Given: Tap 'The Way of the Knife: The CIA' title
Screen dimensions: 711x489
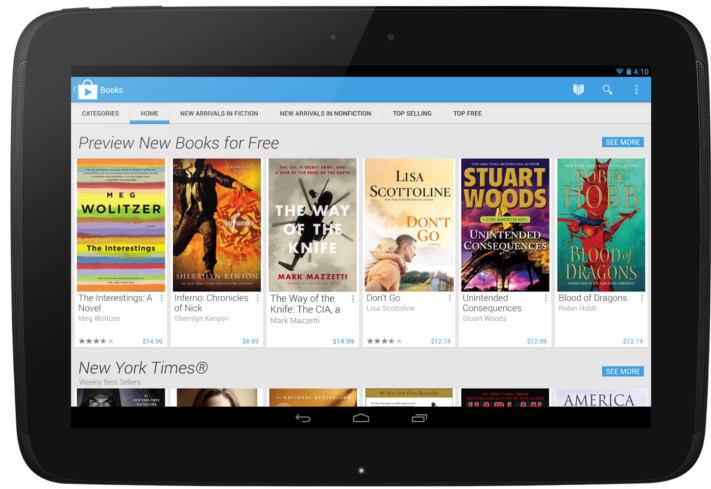Looking at the screenshot, I should pos(305,304).
